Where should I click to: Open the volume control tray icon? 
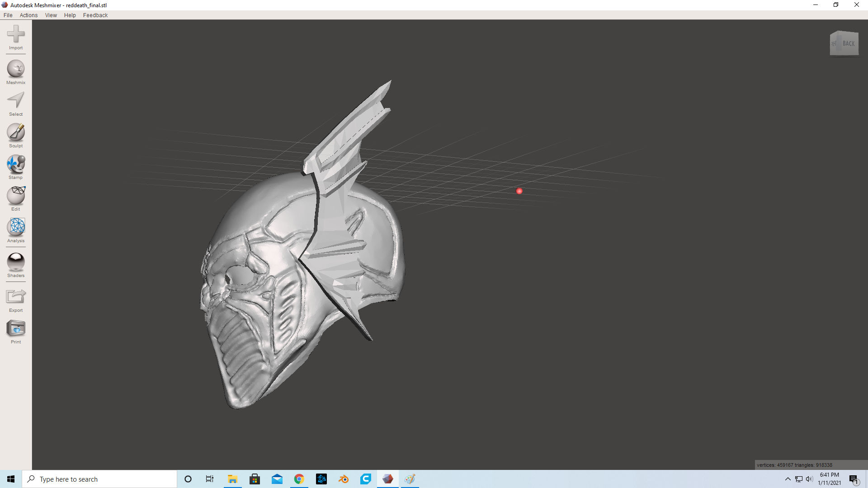[x=809, y=479]
